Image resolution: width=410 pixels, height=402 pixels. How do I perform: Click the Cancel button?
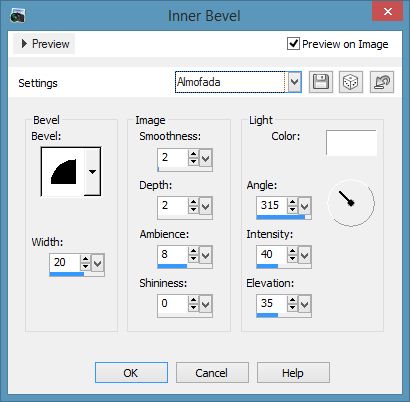click(x=212, y=373)
